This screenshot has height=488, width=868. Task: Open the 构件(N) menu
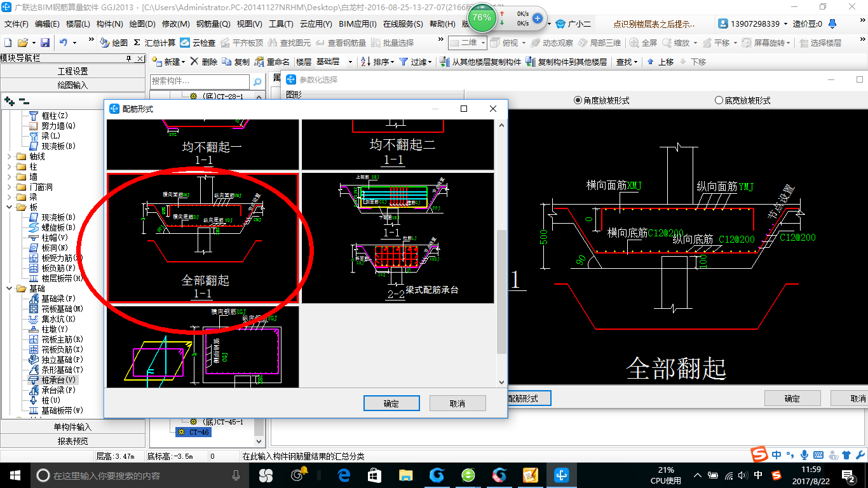[110, 24]
